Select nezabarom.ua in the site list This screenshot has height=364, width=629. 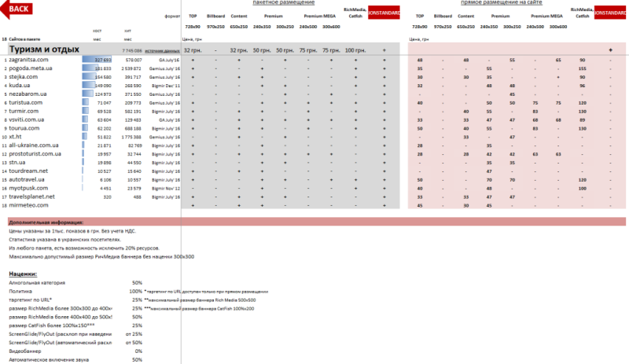[28, 94]
